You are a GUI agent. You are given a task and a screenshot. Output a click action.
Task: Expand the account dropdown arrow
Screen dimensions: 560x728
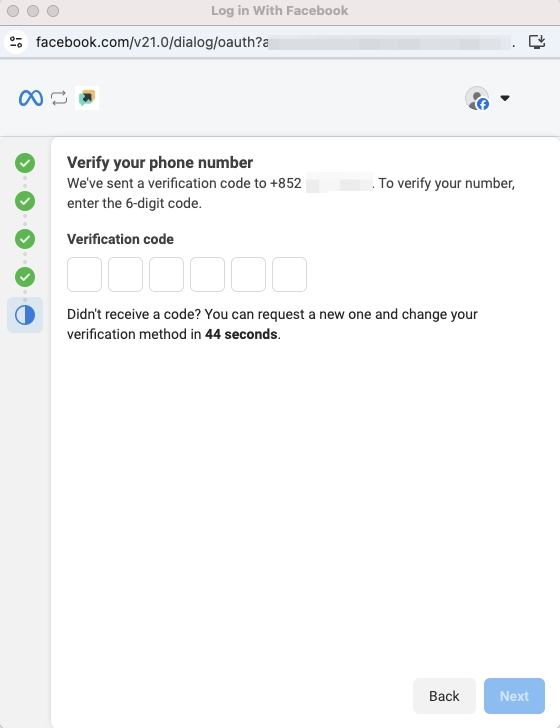coord(505,98)
